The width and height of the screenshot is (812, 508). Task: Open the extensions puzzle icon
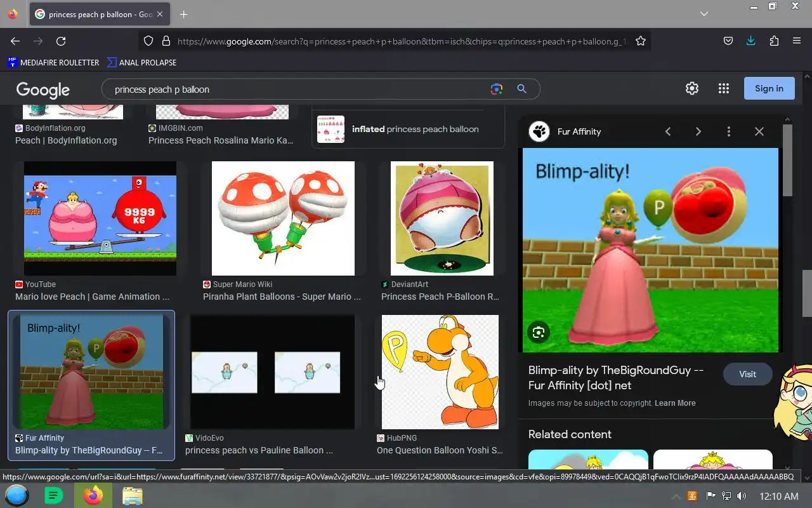774,41
